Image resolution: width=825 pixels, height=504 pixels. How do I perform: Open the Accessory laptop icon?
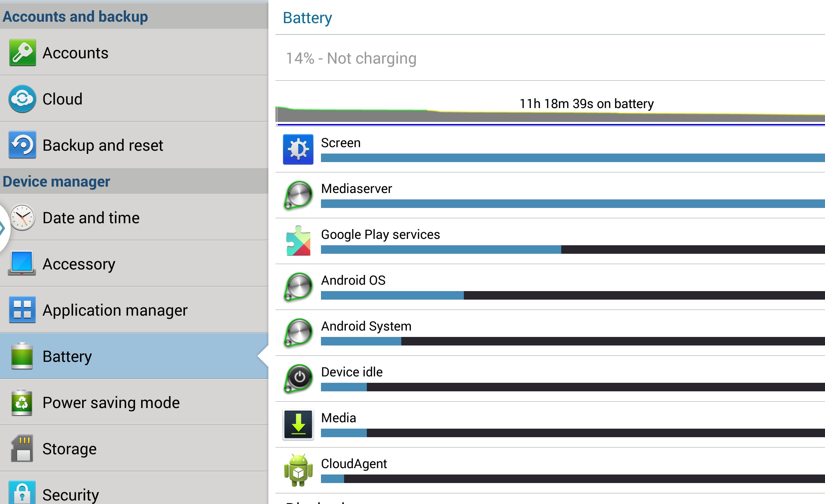tap(22, 263)
